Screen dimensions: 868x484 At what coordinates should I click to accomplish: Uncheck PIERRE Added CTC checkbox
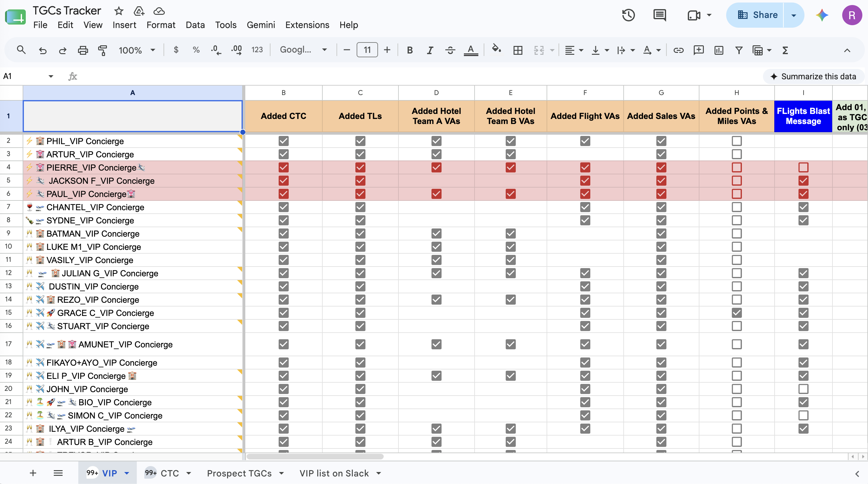(x=283, y=167)
